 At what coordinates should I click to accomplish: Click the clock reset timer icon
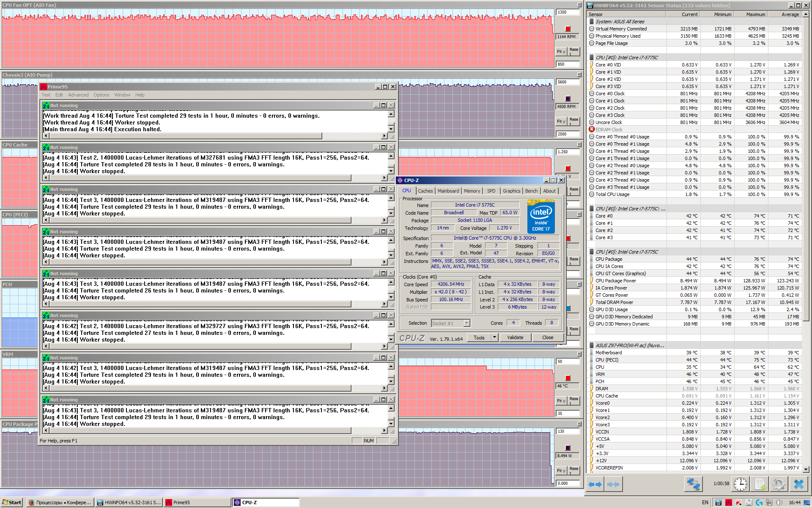740,484
